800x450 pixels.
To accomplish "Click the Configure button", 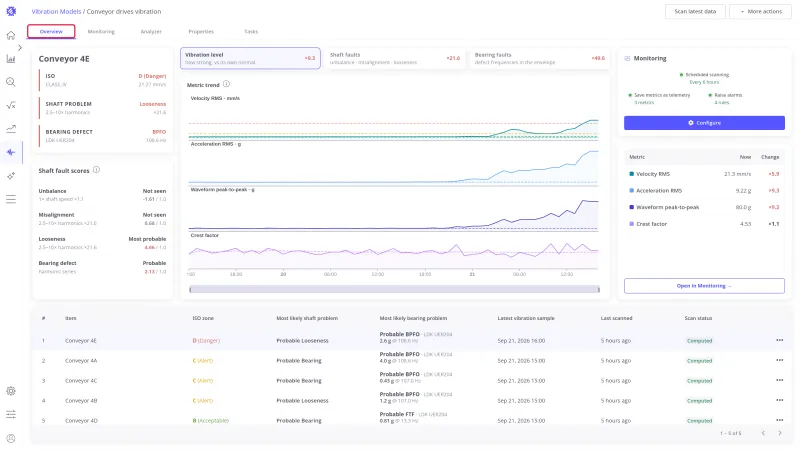I will tap(704, 123).
